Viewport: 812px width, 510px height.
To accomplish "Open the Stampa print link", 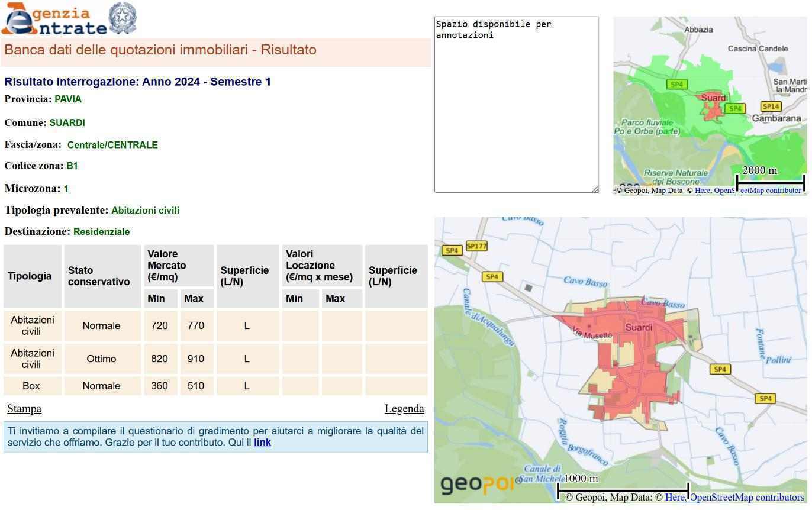I will coord(24,409).
